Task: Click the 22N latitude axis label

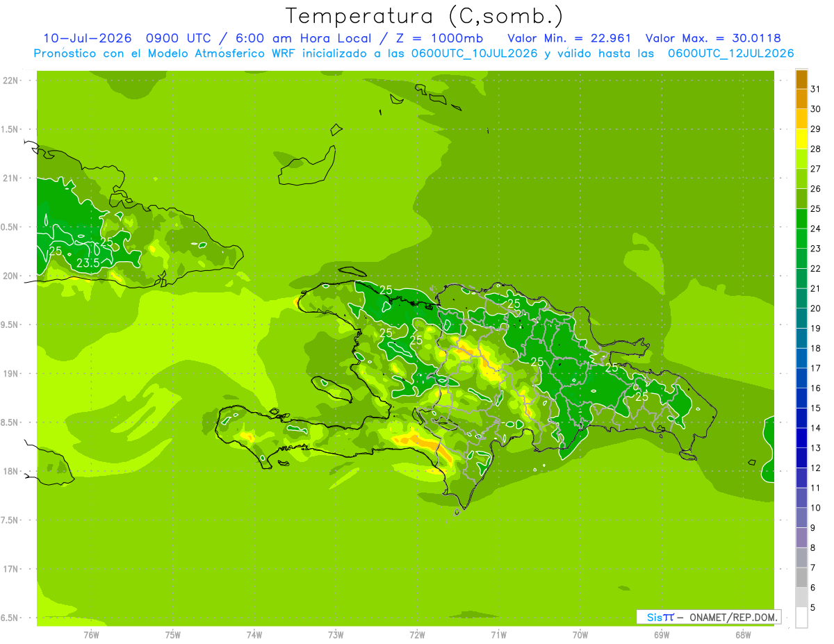Action: tap(11, 81)
